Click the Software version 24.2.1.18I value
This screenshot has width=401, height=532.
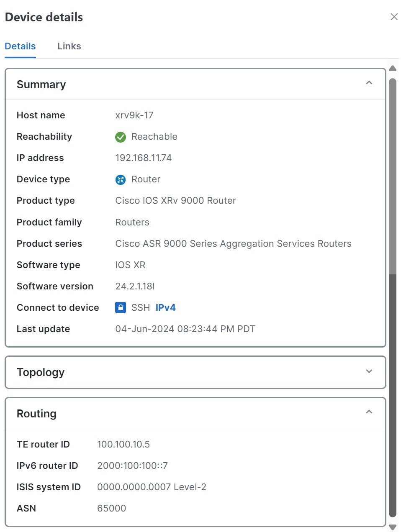(x=135, y=286)
